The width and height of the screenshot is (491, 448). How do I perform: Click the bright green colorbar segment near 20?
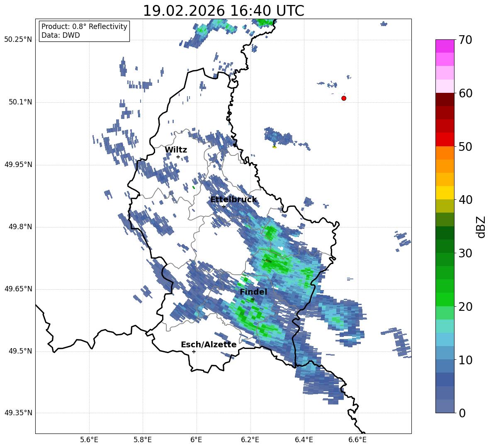coord(445,299)
